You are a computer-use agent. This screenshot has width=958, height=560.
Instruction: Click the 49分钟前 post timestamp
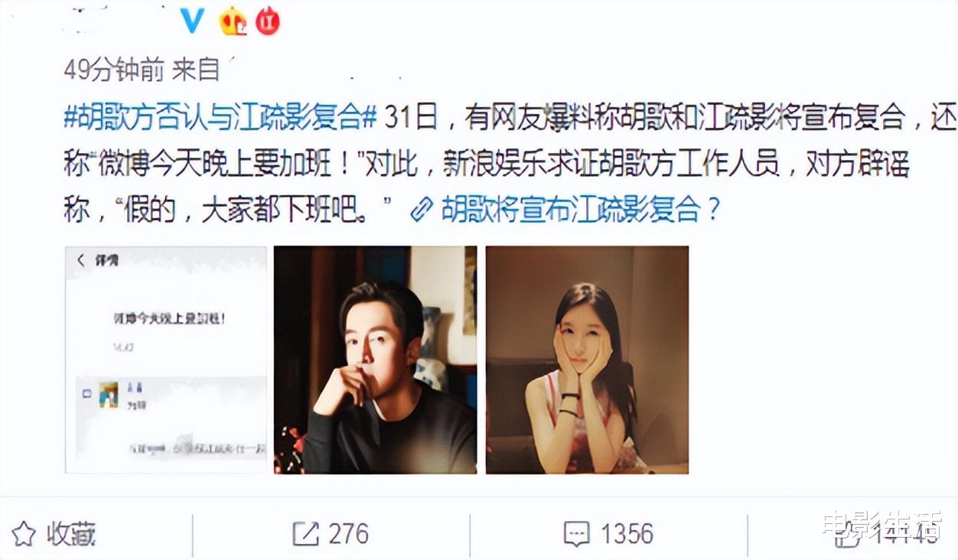(114, 70)
